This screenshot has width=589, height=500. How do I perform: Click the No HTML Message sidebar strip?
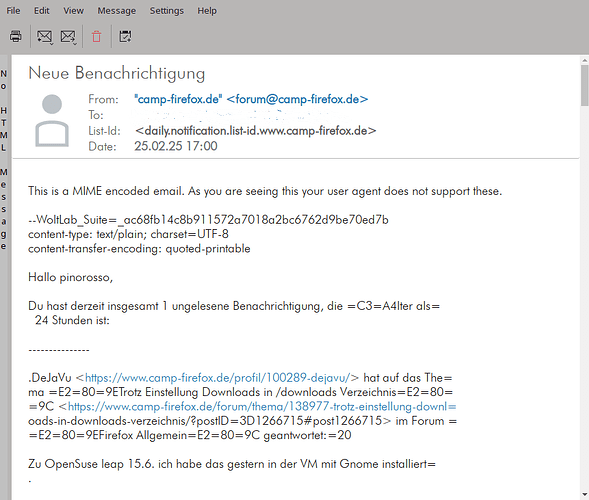[x=4, y=160]
